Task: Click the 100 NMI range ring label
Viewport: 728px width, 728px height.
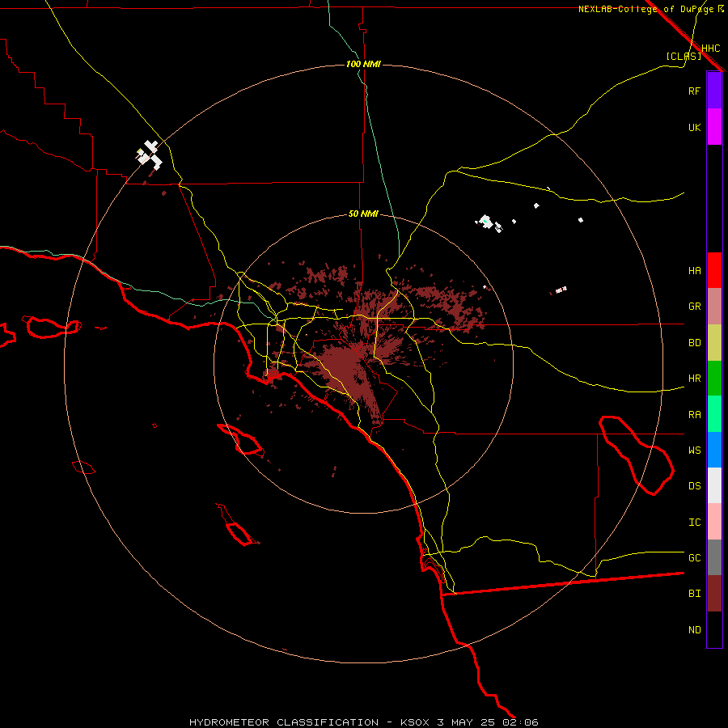Action: (x=363, y=64)
